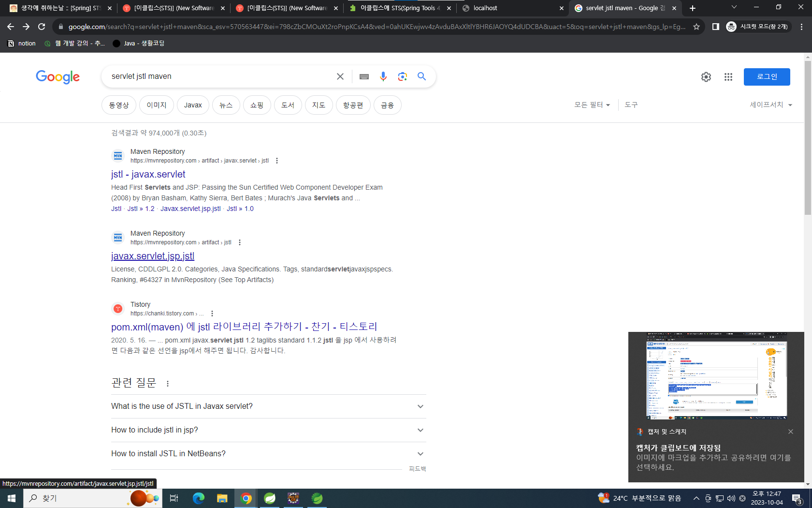Open a new browser tab
The width and height of the screenshot is (812, 508).
coord(693,8)
